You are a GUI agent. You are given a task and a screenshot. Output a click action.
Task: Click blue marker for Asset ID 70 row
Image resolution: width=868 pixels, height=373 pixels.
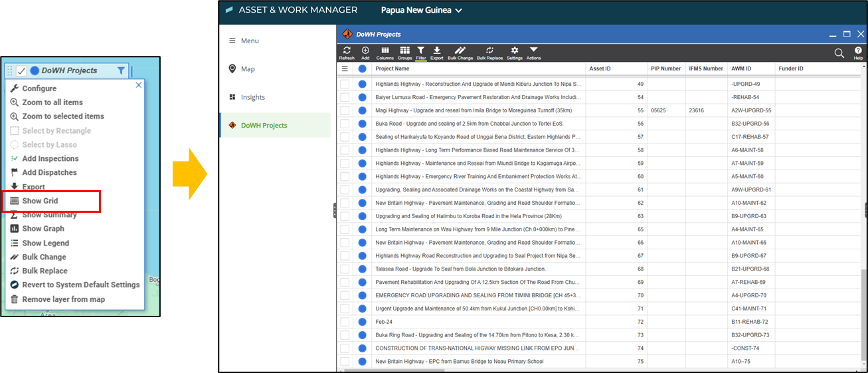(363, 295)
